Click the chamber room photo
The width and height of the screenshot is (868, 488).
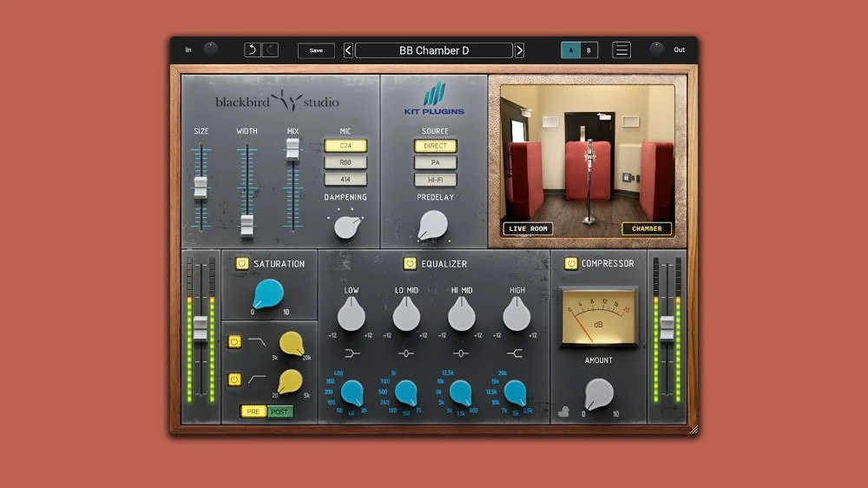coord(588,161)
